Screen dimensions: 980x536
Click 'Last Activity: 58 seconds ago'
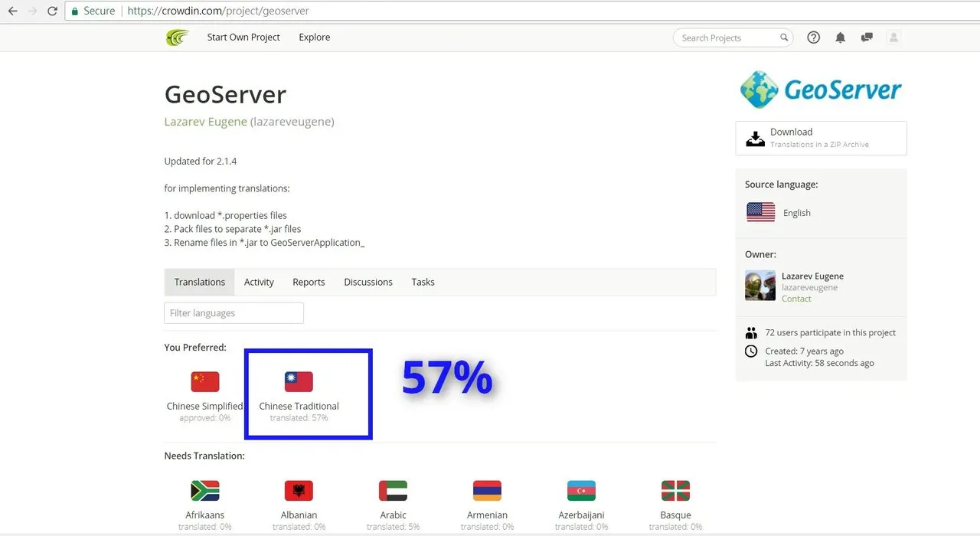pyautogui.click(x=819, y=363)
